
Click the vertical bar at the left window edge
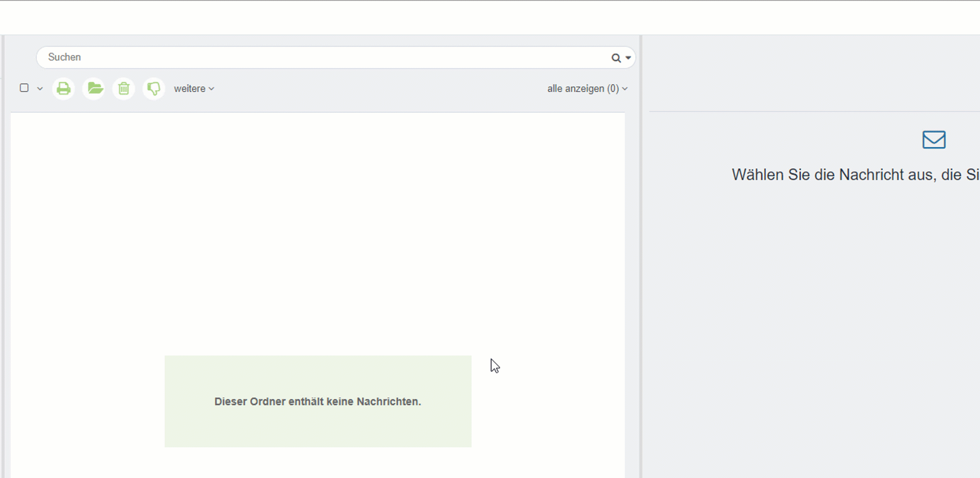[3, 255]
